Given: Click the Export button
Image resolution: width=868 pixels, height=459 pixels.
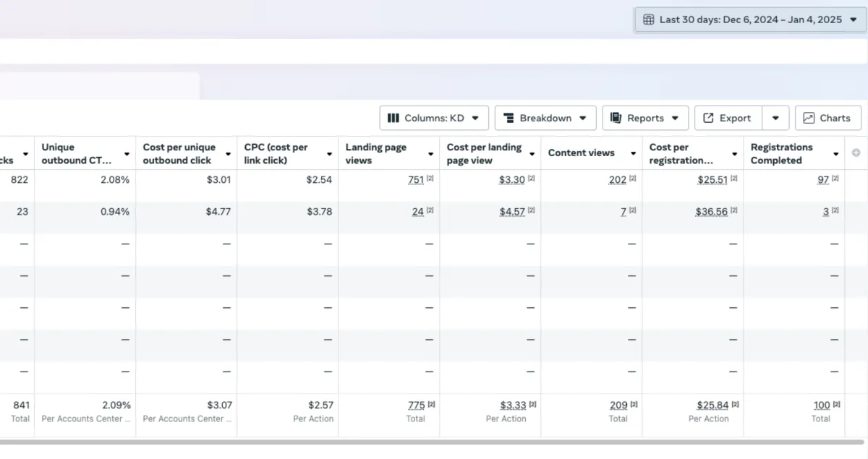Looking at the screenshot, I should tap(728, 118).
